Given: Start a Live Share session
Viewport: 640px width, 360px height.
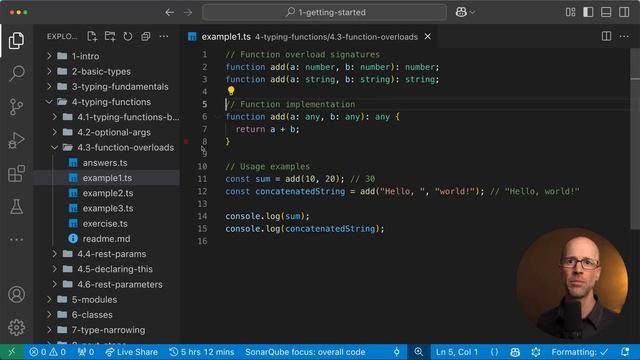Looking at the screenshot, I should pos(131,352).
